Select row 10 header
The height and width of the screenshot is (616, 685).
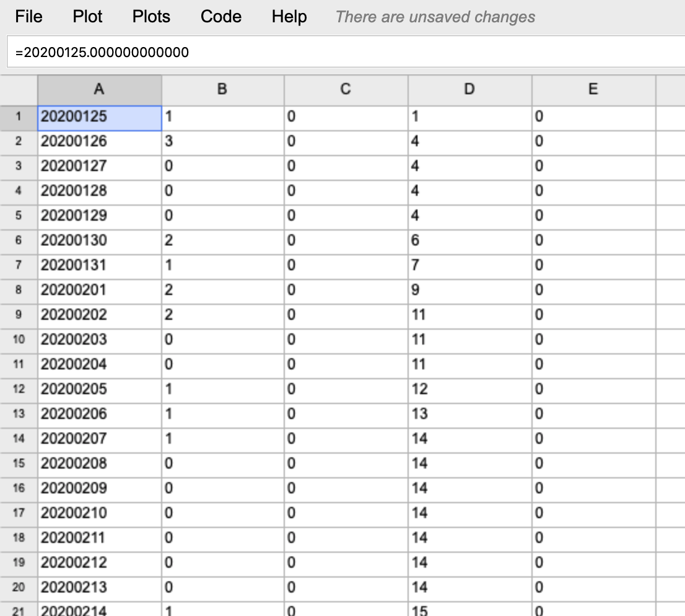click(x=19, y=341)
